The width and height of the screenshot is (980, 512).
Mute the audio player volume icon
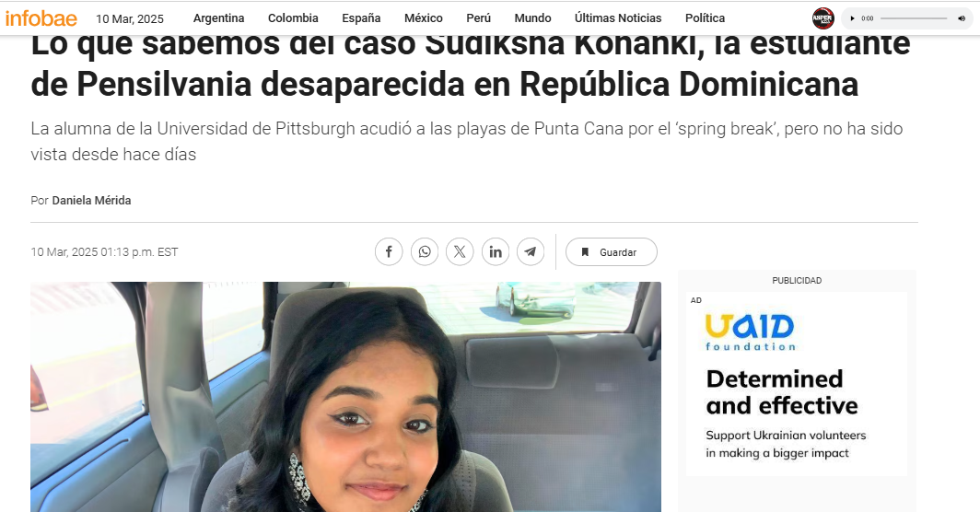click(962, 18)
